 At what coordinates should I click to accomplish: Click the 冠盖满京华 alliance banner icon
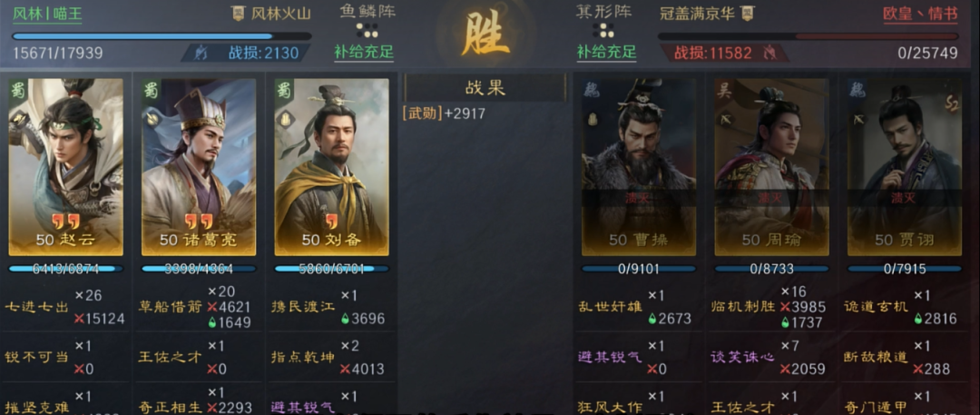coord(748,13)
